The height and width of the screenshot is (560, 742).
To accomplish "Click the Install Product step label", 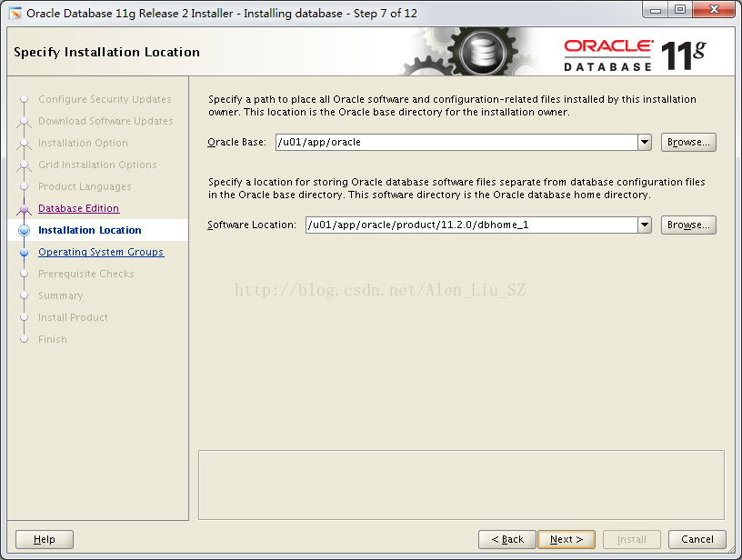I will 73,317.
